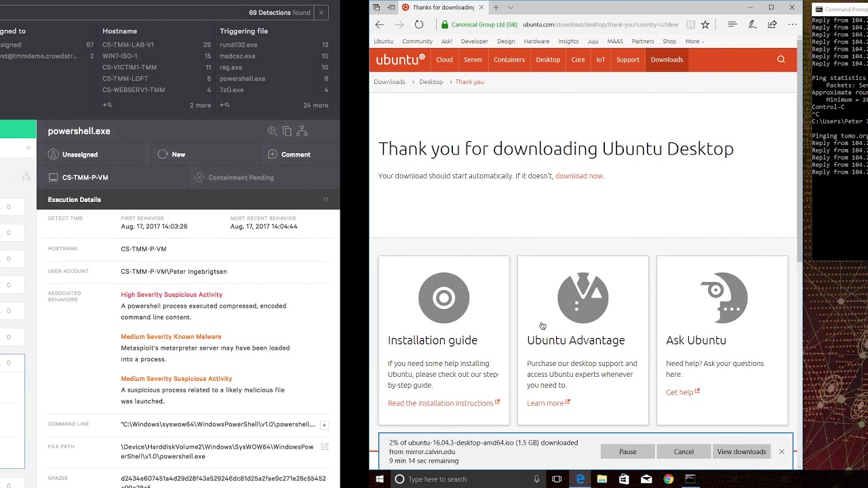Show 2 more hostnames
The image size is (868, 488).
point(200,106)
